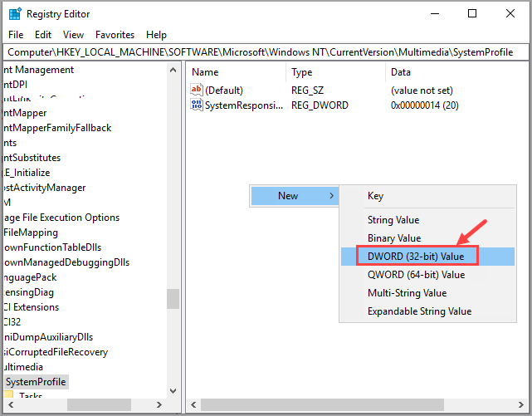Select the FontMapperFamilyFallback key
The width and height of the screenshot is (532, 416).
57,128
